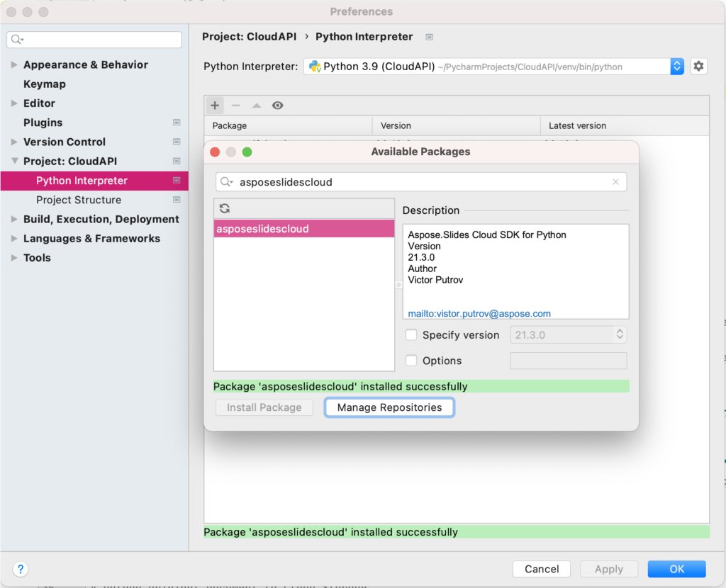726x588 pixels.
Task: Select Project Structure in the sidebar
Action: [79, 200]
